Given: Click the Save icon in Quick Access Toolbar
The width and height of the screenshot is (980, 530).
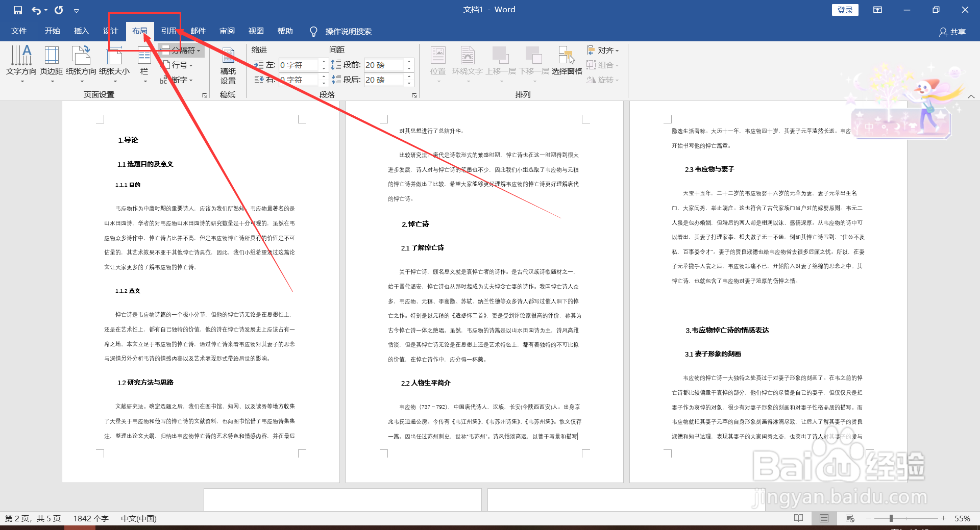Looking at the screenshot, I should (x=17, y=10).
